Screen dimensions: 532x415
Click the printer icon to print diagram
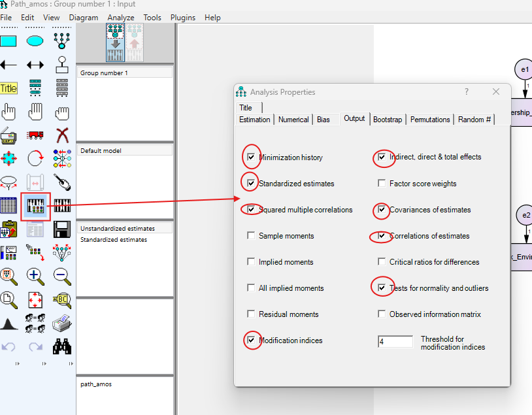[x=62, y=323]
